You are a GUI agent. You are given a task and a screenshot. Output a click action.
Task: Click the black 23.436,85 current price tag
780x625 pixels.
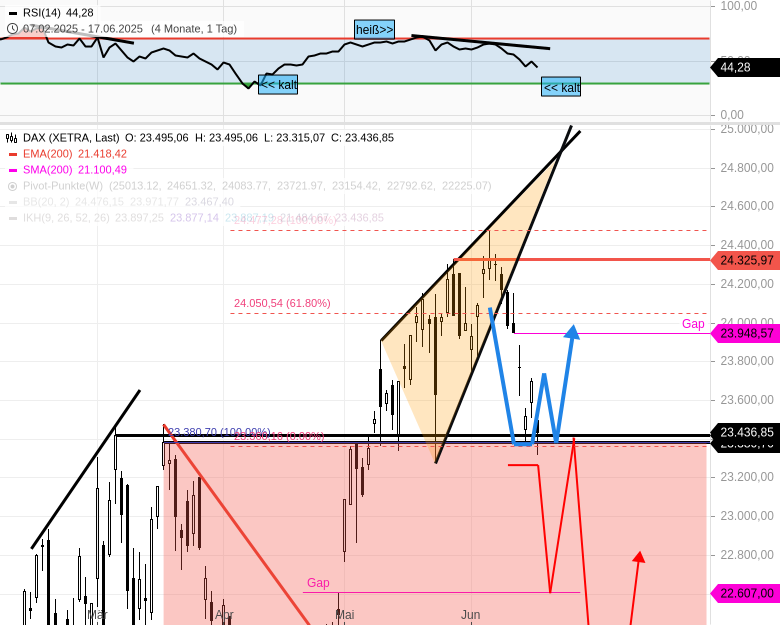point(745,432)
